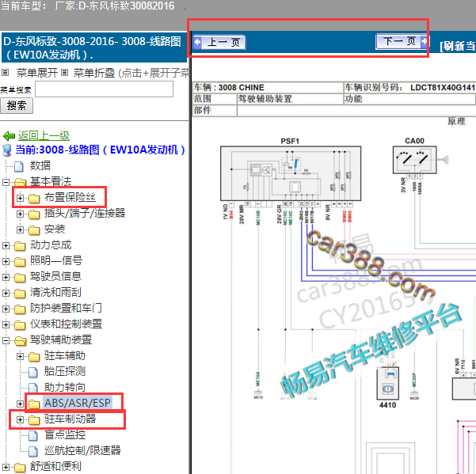This screenshot has width=476, height=474.
Task: Click the 刷新当 refresh link
Action: [458, 46]
